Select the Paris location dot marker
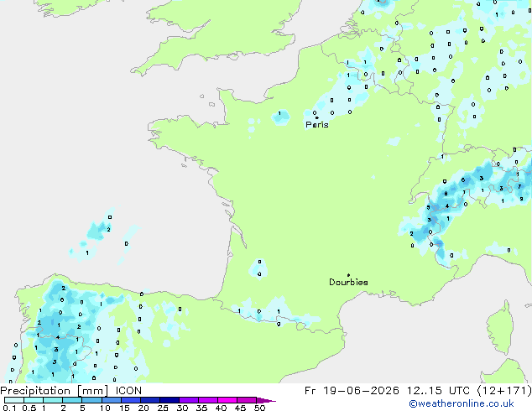The image size is (532, 411). tap(317, 117)
